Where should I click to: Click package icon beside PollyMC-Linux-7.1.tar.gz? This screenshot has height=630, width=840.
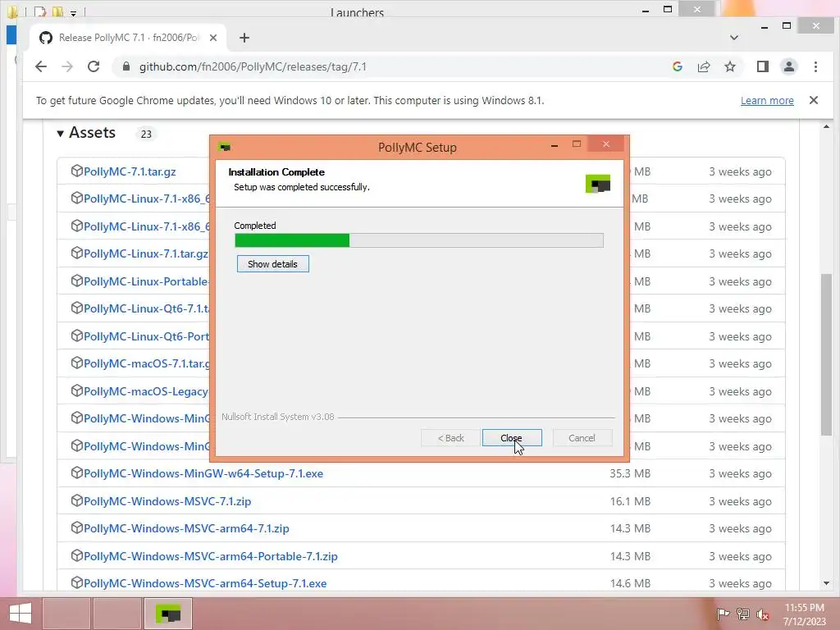point(76,253)
